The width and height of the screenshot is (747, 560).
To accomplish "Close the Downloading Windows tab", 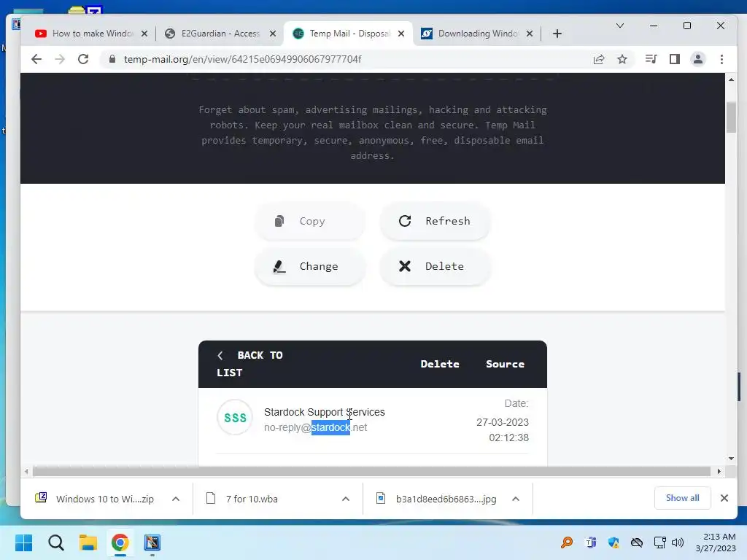I will [530, 34].
